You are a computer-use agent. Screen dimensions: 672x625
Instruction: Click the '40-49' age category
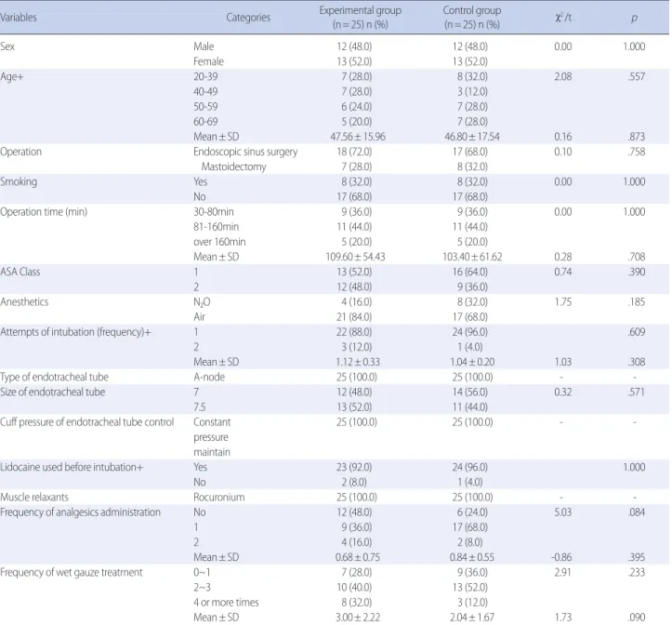(205, 91)
